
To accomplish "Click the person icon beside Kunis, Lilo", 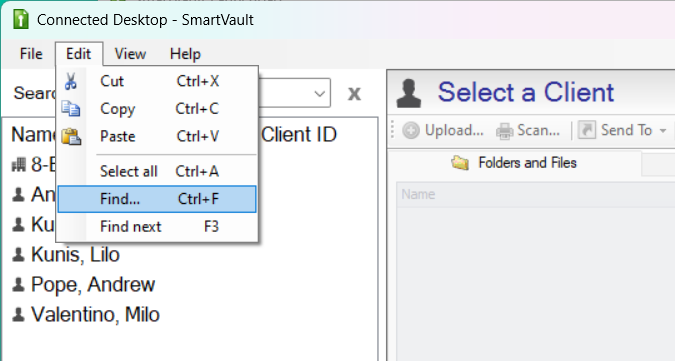I will (18, 255).
